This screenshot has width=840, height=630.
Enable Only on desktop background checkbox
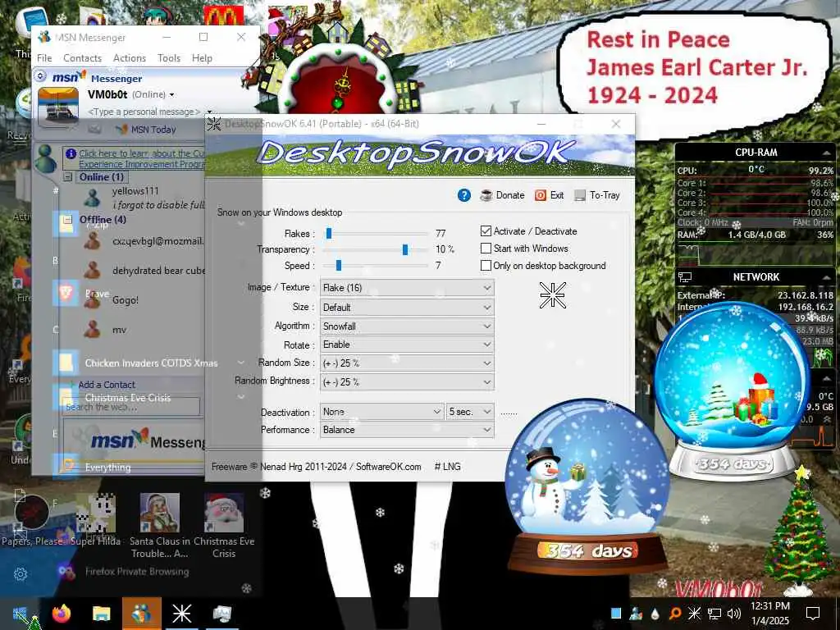486,266
